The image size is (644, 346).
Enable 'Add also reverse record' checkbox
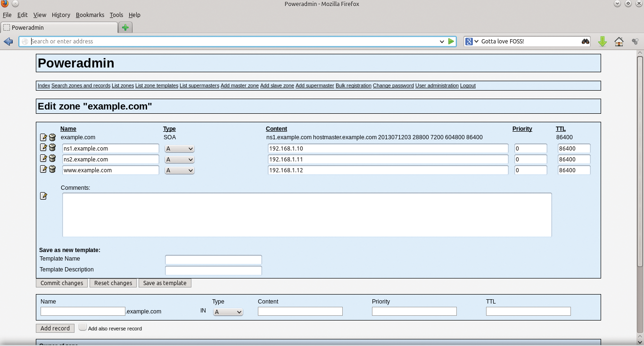click(x=83, y=327)
